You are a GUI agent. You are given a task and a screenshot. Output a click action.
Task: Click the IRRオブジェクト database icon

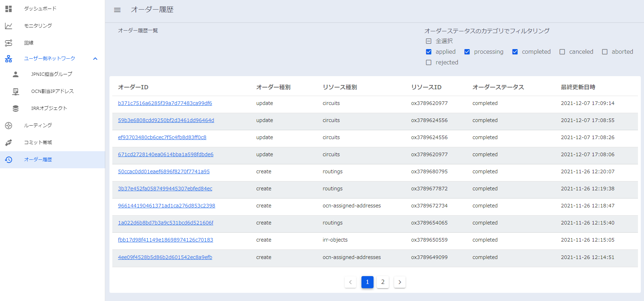pyautogui.click(x=16, y=109)
